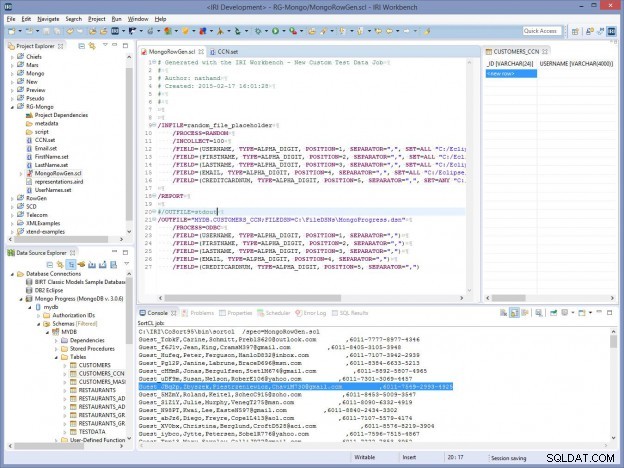Select the CUSTOMERS_CCN table tab

click(516, 52)
